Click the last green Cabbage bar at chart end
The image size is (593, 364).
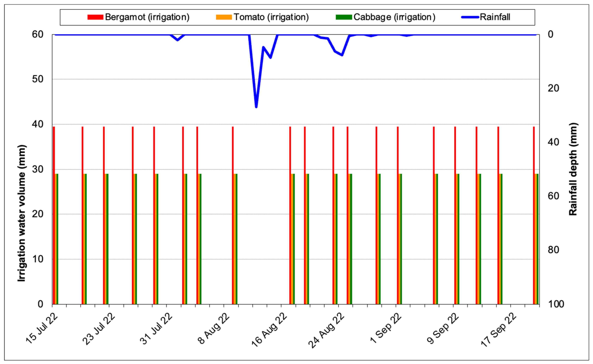click(x=538, y=239)
